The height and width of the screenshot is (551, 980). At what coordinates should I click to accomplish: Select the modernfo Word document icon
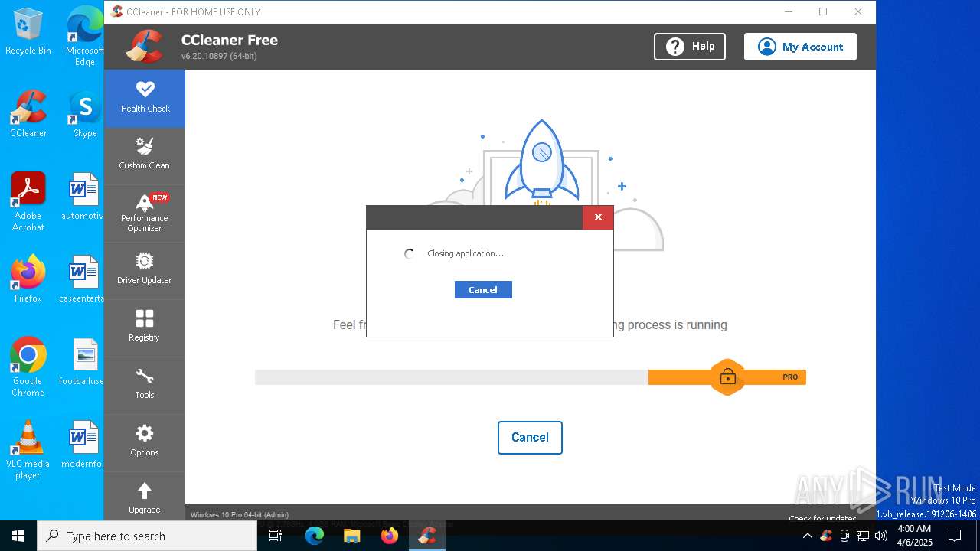tap(82, 445)
